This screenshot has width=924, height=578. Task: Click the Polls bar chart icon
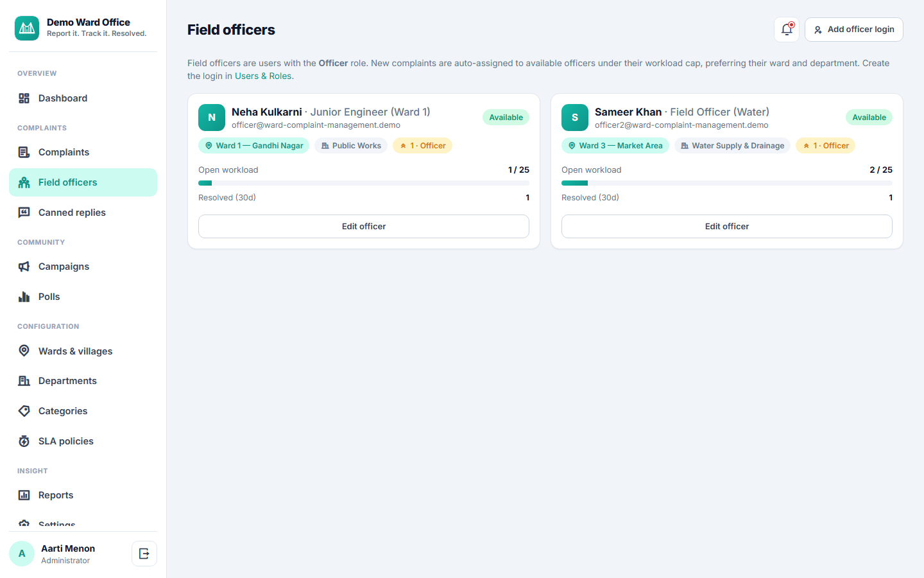(24, 297)
